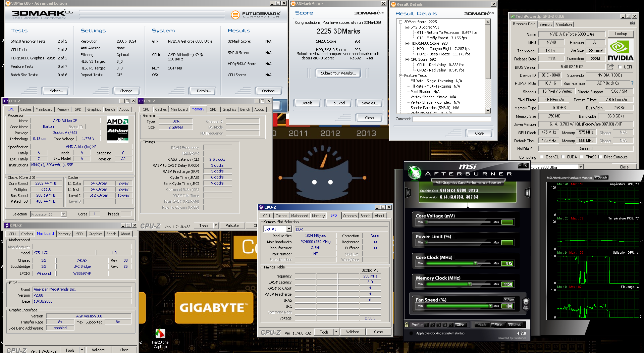Click the CPU-Z mainboard window title icon
The height and width of the screenshot is (353, 644).
[x=7, y=225]
